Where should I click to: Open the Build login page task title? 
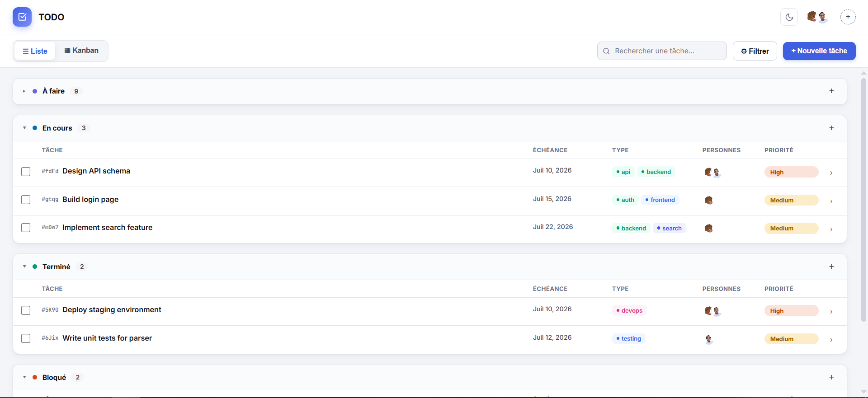pos(90,199)
